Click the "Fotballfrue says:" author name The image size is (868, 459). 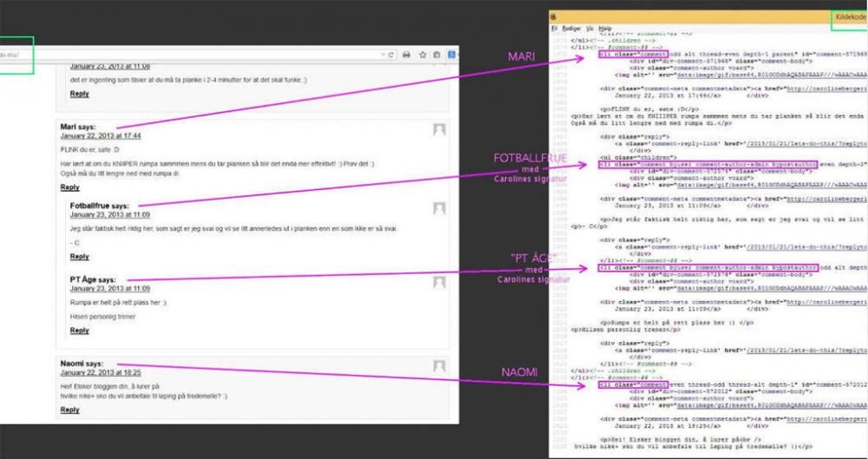[x=100, y=206]
